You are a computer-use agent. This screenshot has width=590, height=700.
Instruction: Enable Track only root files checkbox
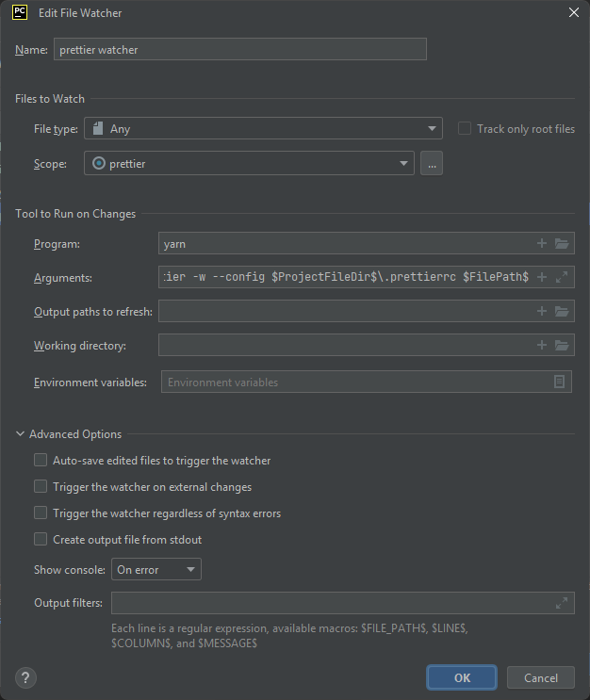point(465,129)
